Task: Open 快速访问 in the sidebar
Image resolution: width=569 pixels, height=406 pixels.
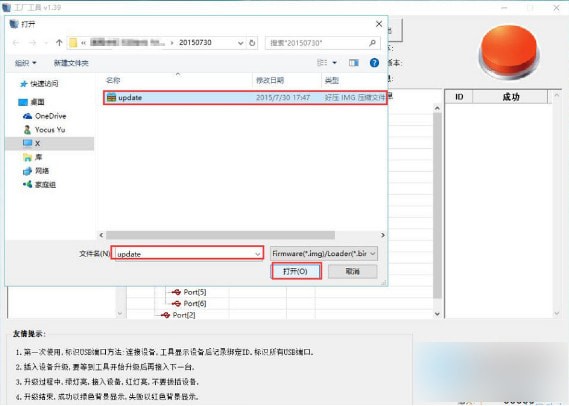Action: pyautogui.click(x=39, y=84)
